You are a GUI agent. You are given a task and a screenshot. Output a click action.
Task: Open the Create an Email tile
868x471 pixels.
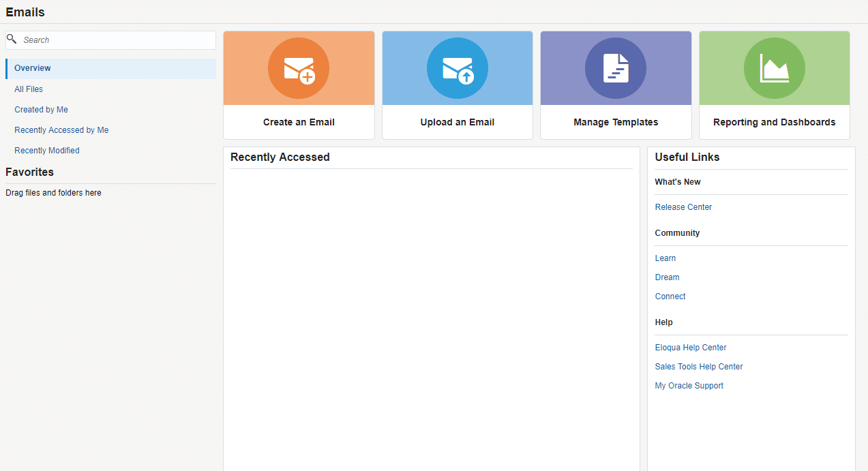(x=299, y=121)
